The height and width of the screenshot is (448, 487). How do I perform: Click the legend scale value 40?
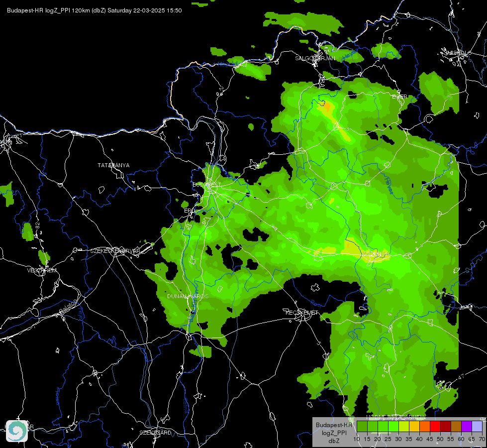pyautogui.click(x=419, y=440)
